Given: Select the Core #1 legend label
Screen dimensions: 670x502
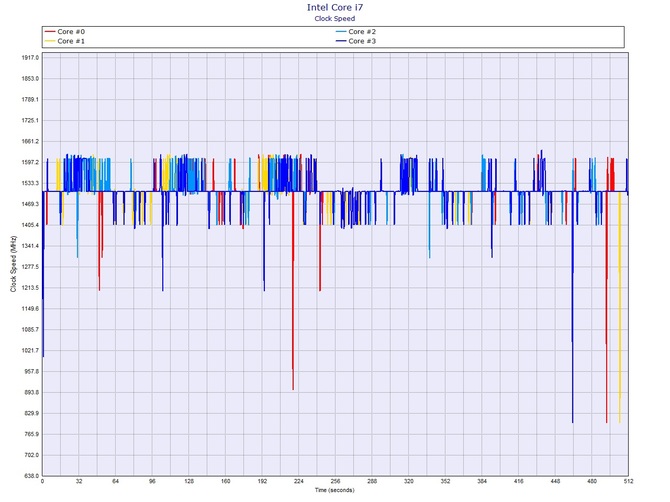Looking at the screenshot, I should (x=72, y=41).
